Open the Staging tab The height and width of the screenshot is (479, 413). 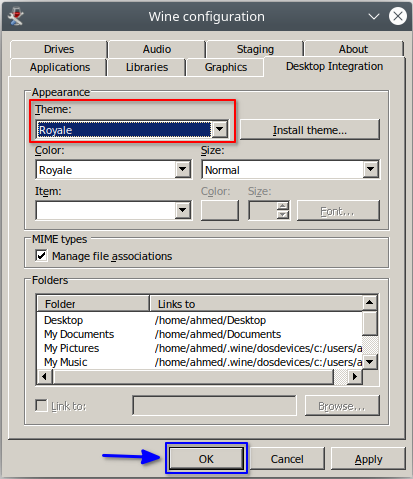tap(255, 49)
